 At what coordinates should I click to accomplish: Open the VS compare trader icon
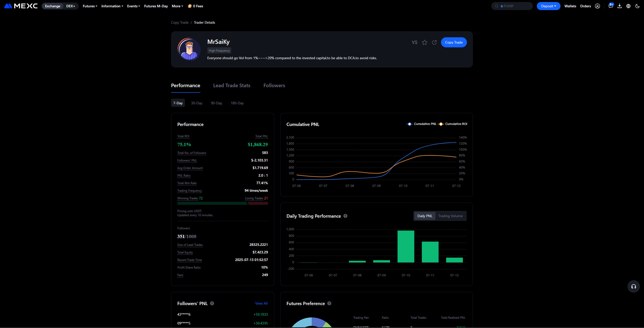coord(415,42)
